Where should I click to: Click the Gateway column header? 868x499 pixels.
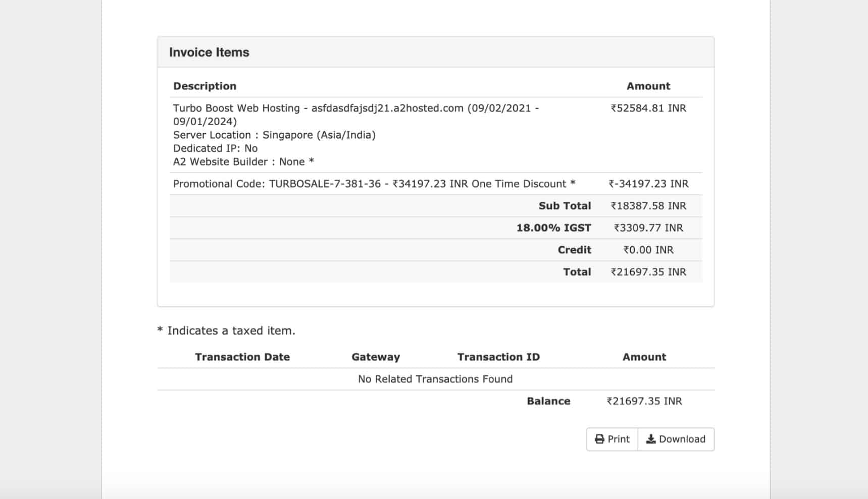coord(376,357)
